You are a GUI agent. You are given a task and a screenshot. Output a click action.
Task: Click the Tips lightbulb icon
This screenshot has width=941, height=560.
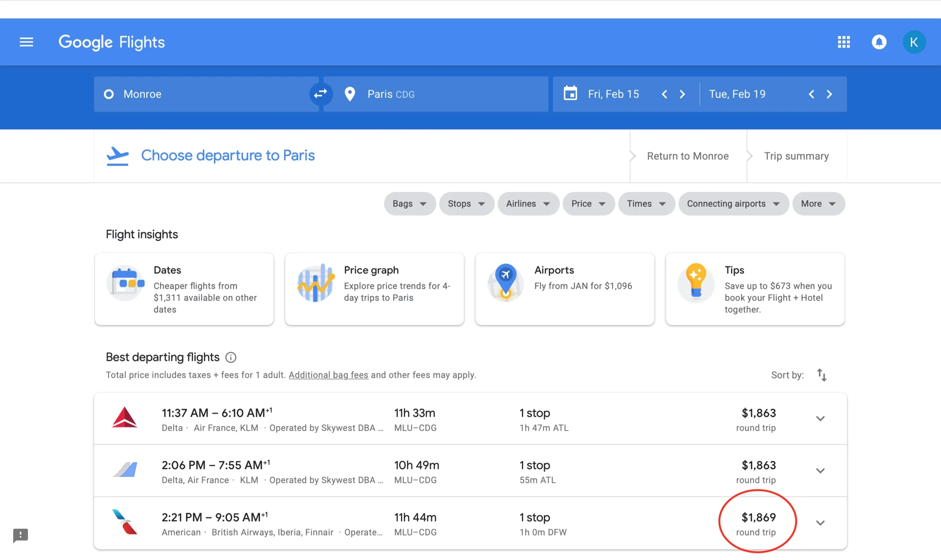tap(696, 282)
